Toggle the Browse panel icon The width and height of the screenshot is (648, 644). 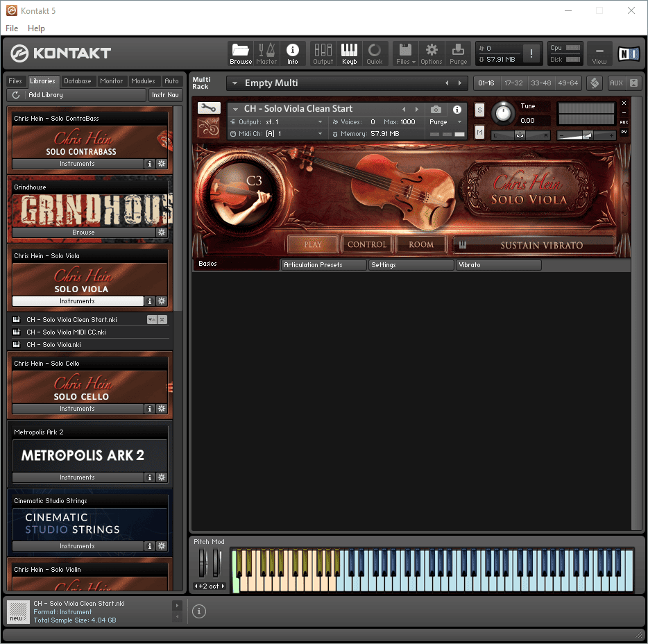(x=241, y=53)
